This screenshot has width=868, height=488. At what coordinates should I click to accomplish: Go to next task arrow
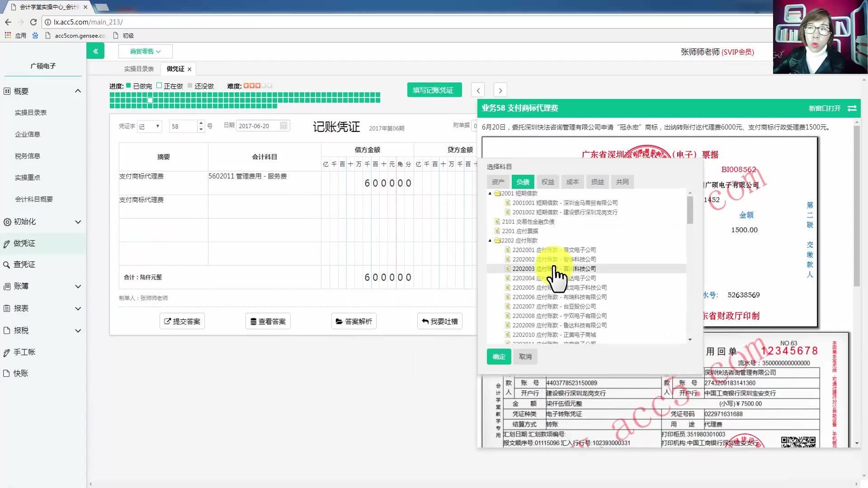tap(500, 90)
